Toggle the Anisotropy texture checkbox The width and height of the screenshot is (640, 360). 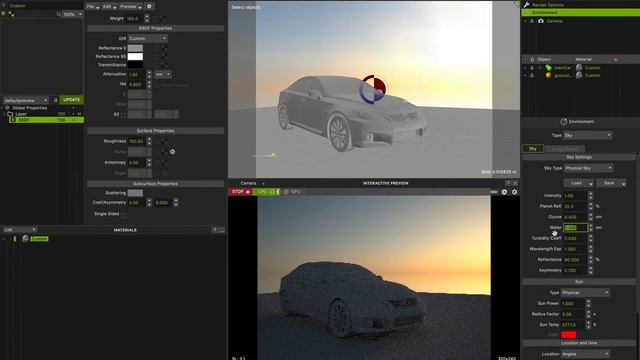157,162
